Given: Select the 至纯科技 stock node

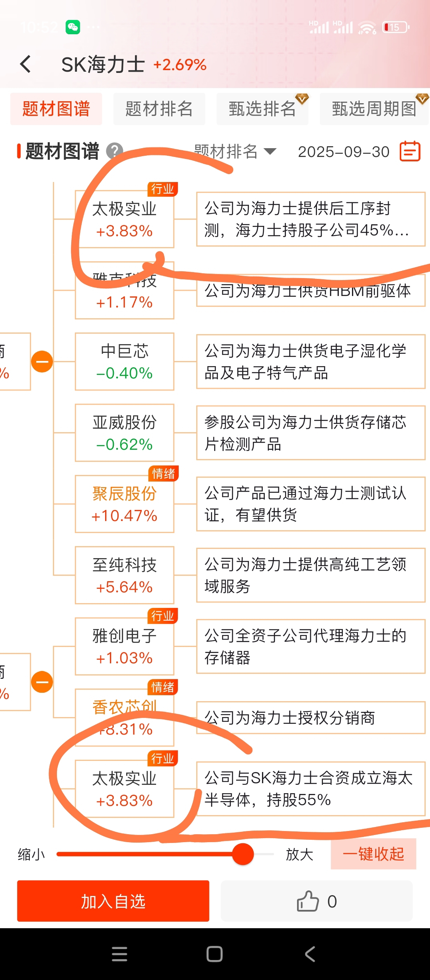Looking at the screenshot, I should coord(124,575).
